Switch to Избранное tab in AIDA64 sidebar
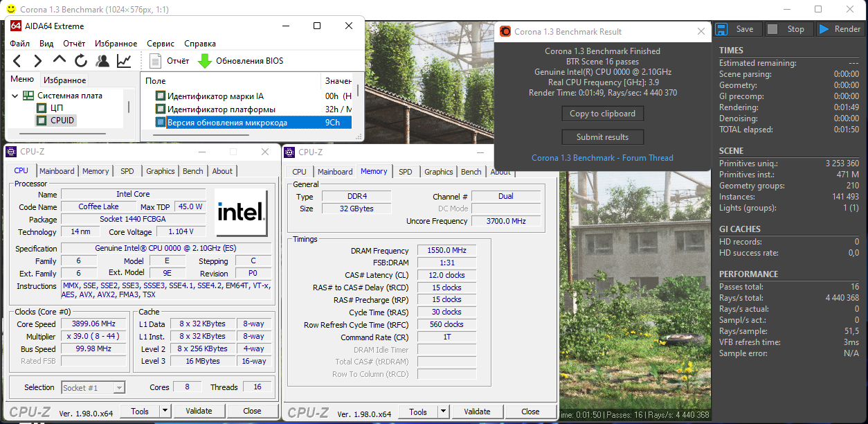Screen dimensions: 868x424 pyautogui.click(x=64, y=80)
